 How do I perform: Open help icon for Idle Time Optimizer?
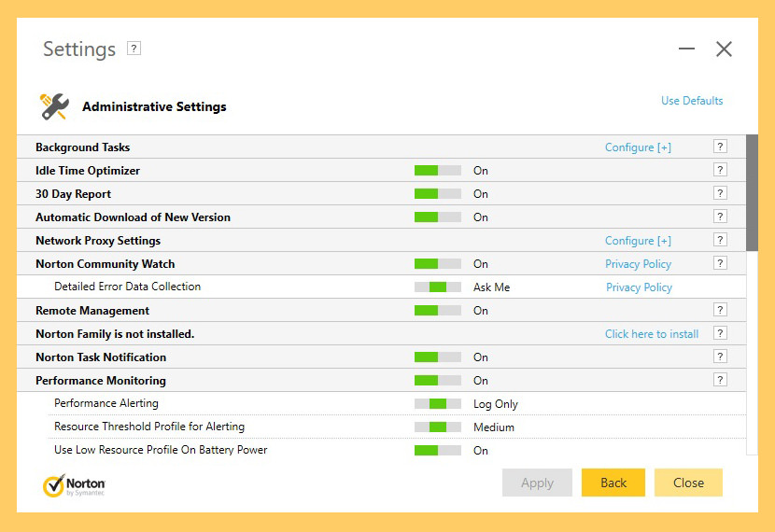tap(720, 170)
